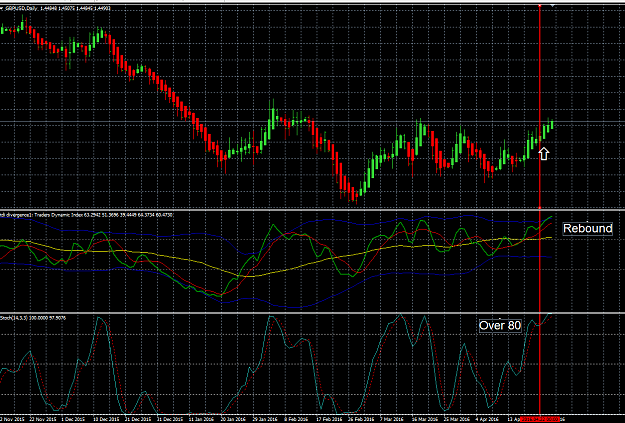The image size is (625, 423).
Task: Click the "11 Jan 2016" date label
Action: click(201, 419)
